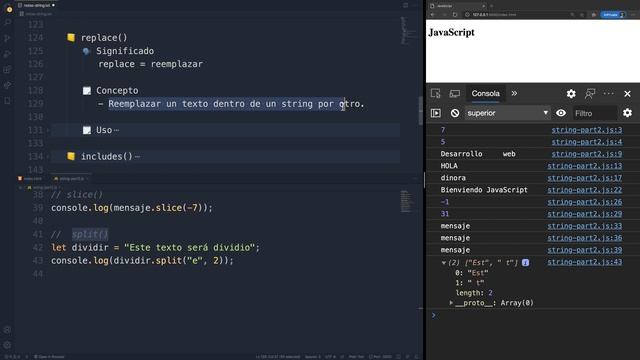Click the lower editor's minimap
Image resolution: width=640 pixels, height=360 pixels.
[x=406, y=201]
